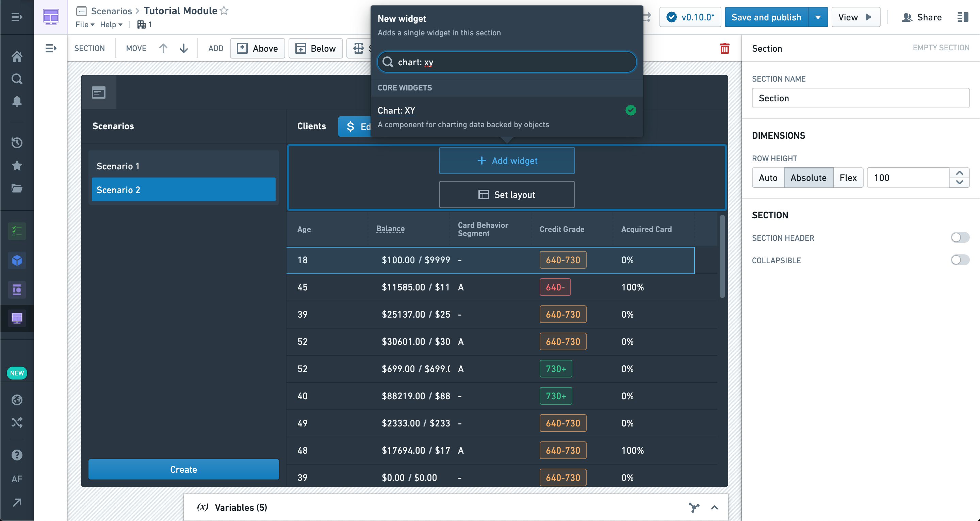Select Scenario 2 in scenarios list
980x521 pixels.
click(183, 190)
